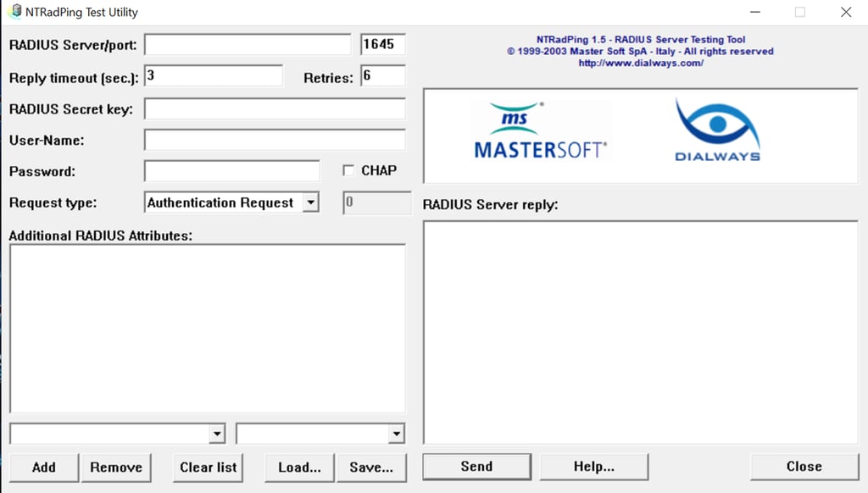
Task: Click the User-Name field
Action: [x=275, y=139]
